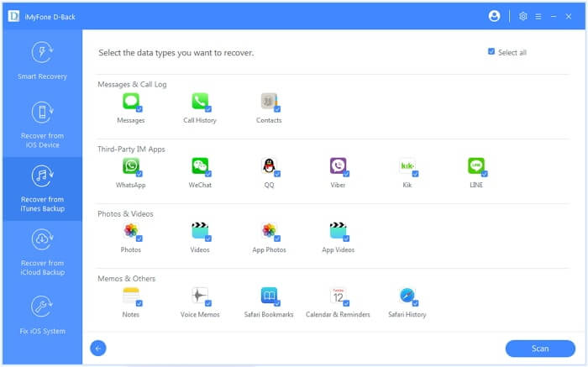Click the Videos clapperboard icon
The image size is (588, 367).
pyautogui.click(x=200, y=231)
